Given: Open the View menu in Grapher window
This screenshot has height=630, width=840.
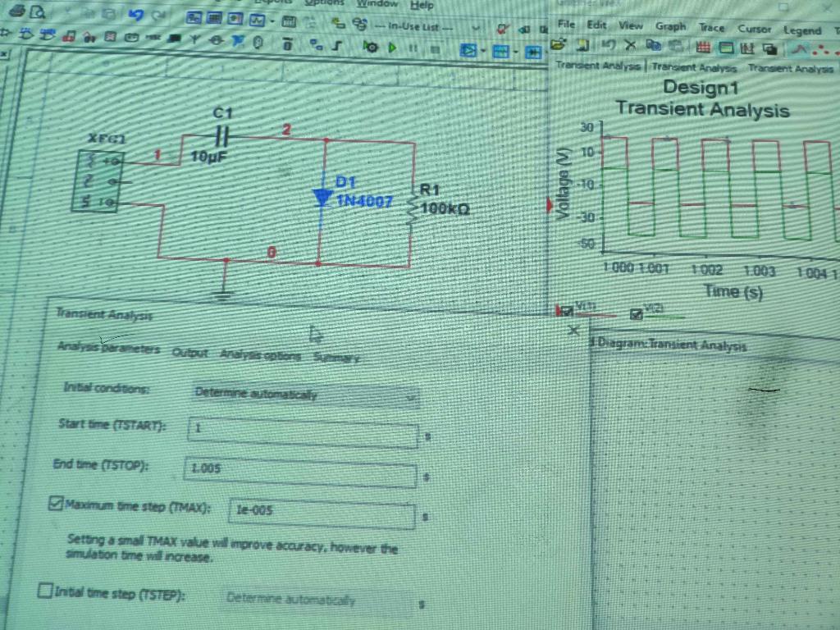Looking at the screenshot, I should coord(631,25).
